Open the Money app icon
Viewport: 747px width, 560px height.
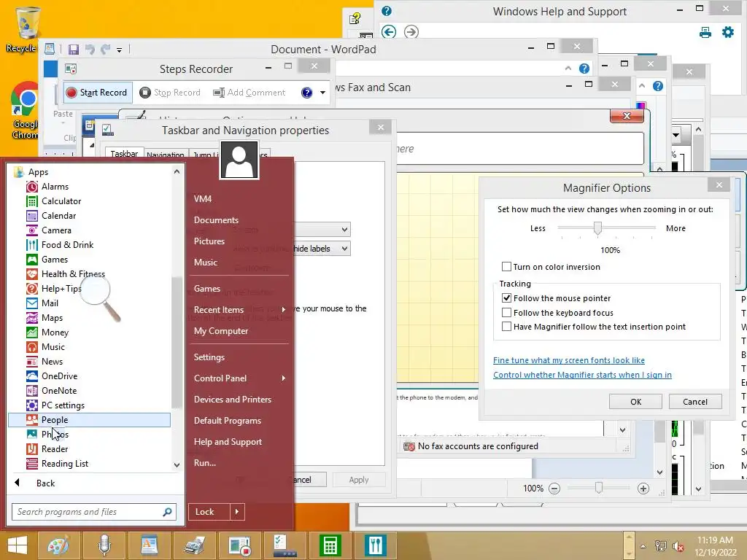click(32, 332)
